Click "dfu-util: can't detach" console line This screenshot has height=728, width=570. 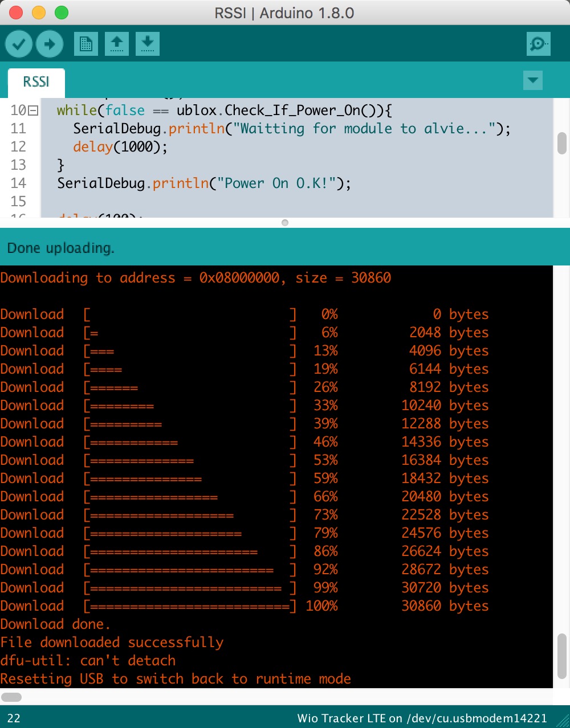coord(88,661)
